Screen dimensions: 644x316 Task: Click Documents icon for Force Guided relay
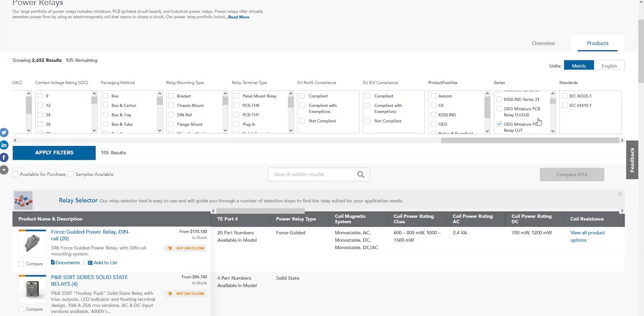(53, 263)
